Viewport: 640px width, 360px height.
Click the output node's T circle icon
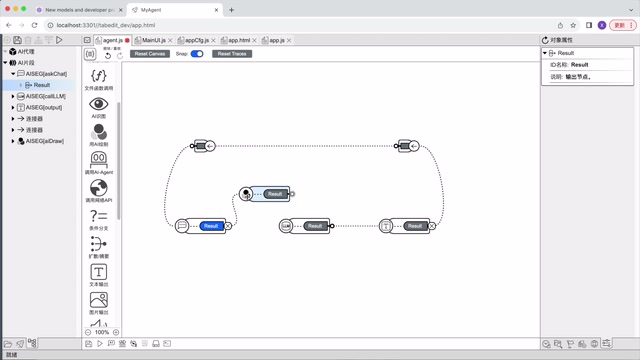pos(386,226)
